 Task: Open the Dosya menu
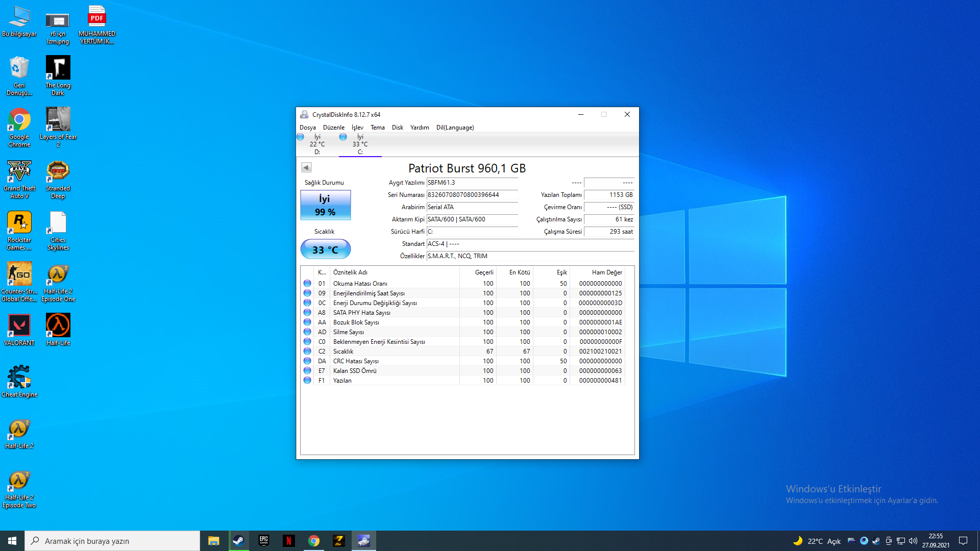(x=307, y=128)
